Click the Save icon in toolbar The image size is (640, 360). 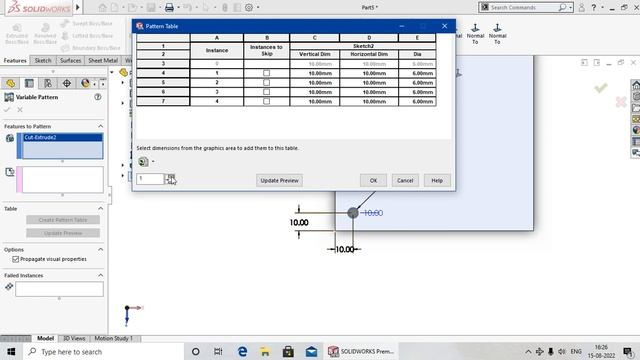(151, 7)
